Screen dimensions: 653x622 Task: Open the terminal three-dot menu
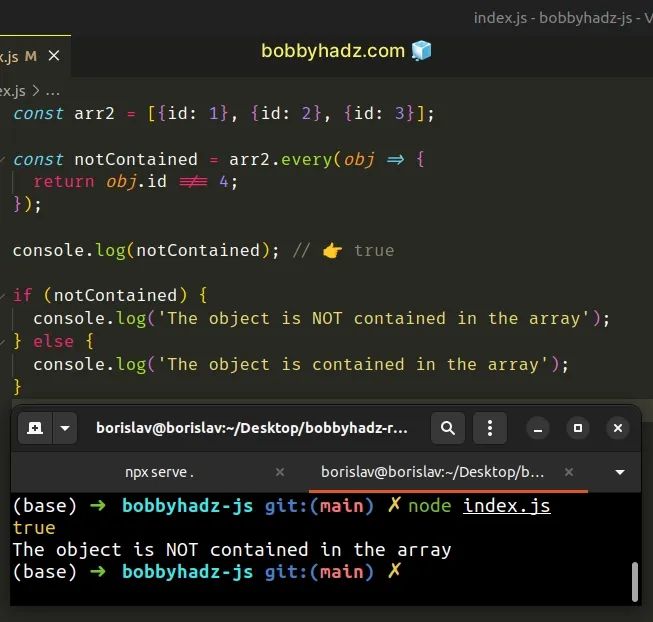(x=490, y=428)
